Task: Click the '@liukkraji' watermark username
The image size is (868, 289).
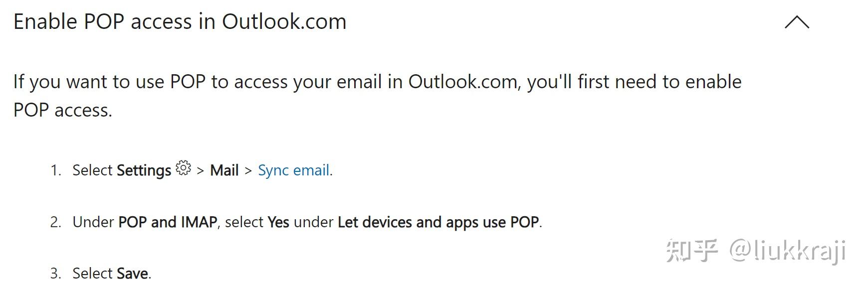Action: point(787,250)
